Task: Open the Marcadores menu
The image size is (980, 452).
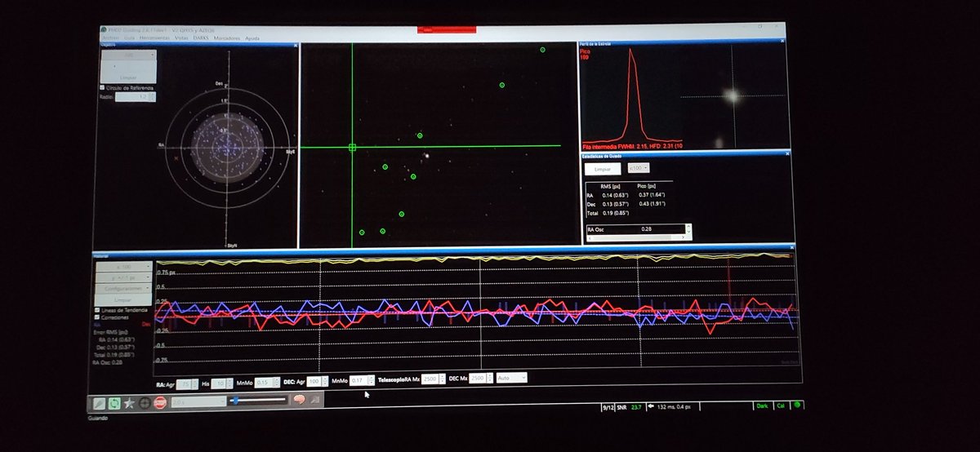Action: coord(228,38)
